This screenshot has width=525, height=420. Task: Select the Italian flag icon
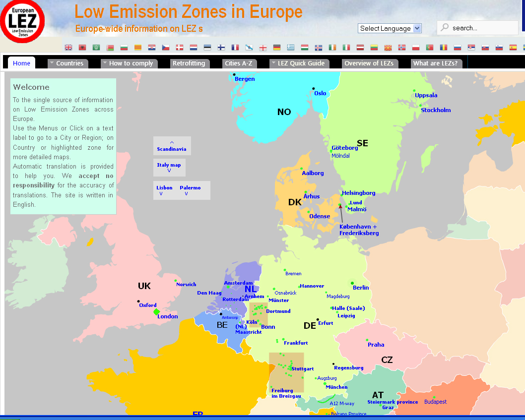pos(346,48)
